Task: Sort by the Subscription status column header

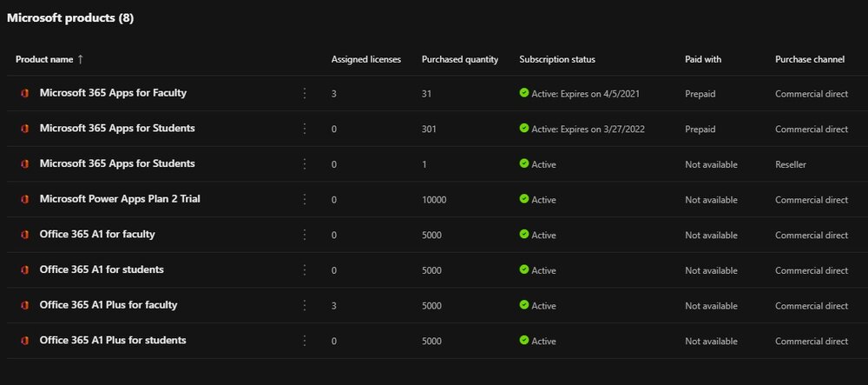Action: click(x=557, y=59)
